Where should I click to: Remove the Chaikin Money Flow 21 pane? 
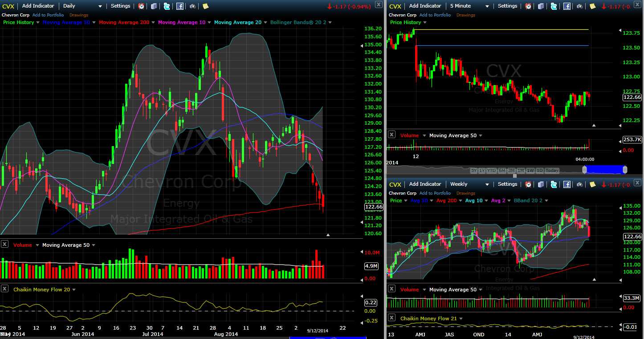391,318
